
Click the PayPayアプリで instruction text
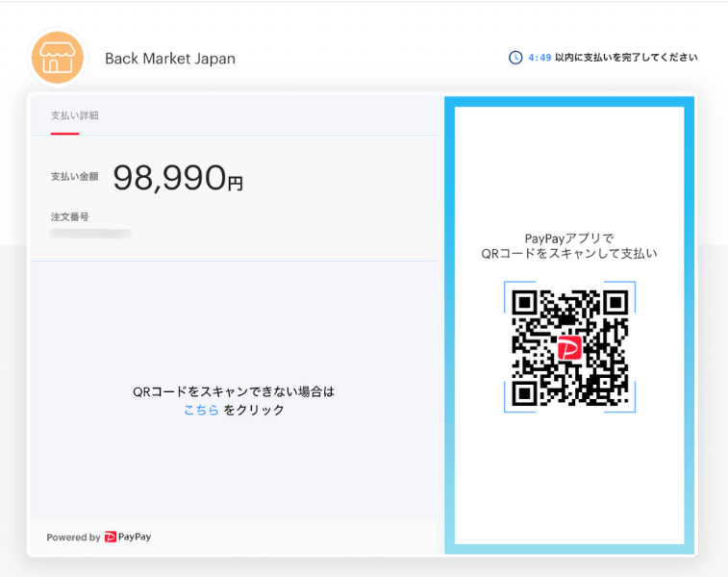click(569, 238)
